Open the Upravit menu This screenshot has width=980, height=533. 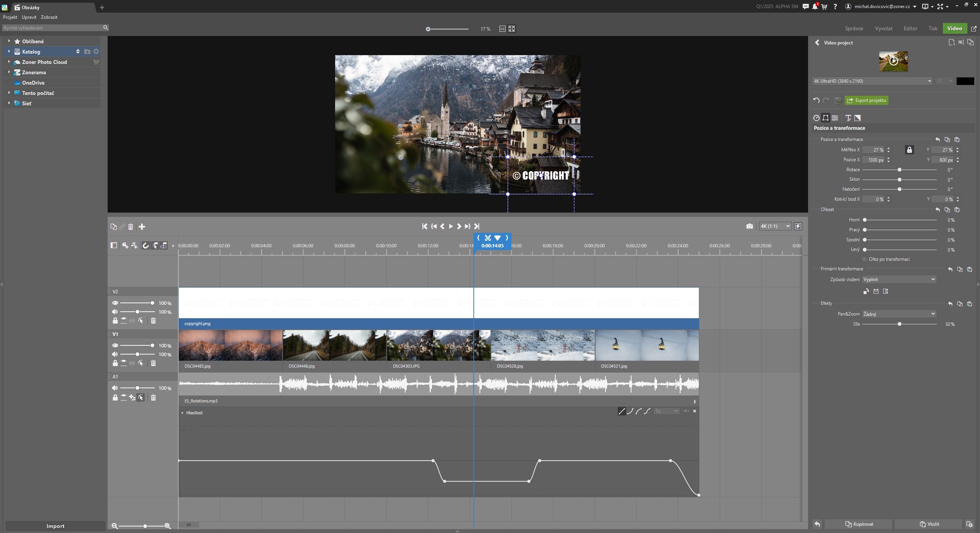(x=29, y=17)
